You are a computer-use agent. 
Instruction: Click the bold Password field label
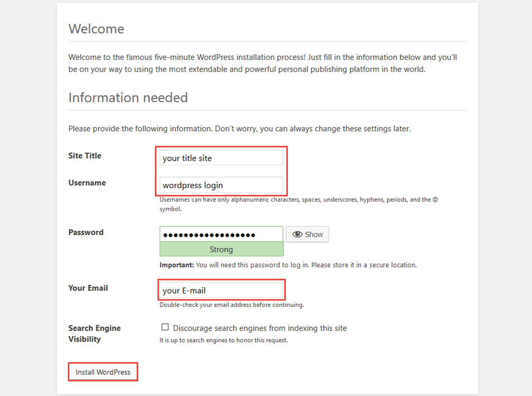[x=86, y=232]
